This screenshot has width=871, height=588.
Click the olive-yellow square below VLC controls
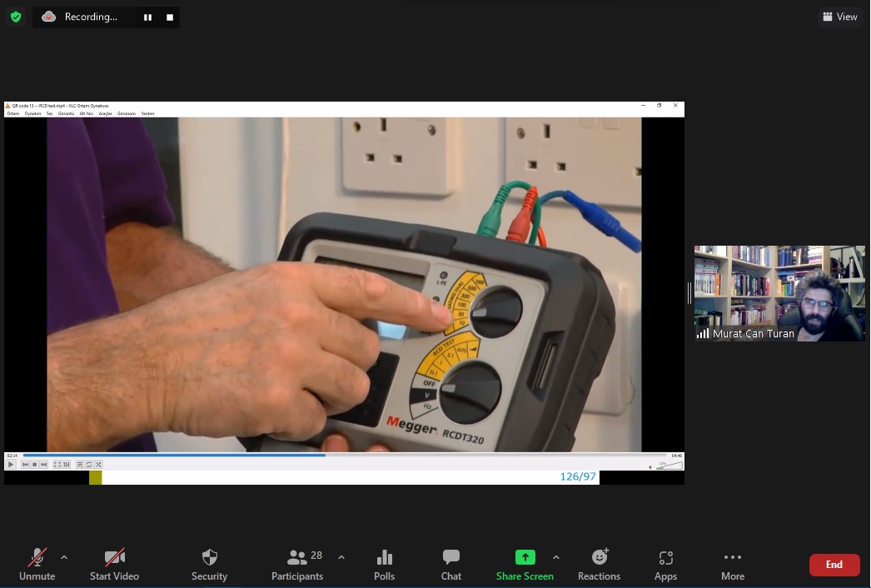click(96, 477)
